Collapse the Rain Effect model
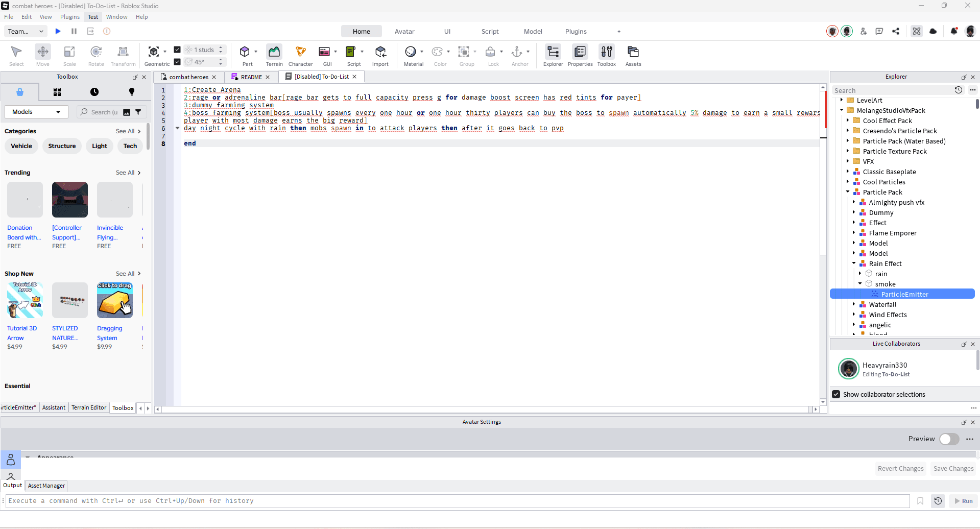 854,263
